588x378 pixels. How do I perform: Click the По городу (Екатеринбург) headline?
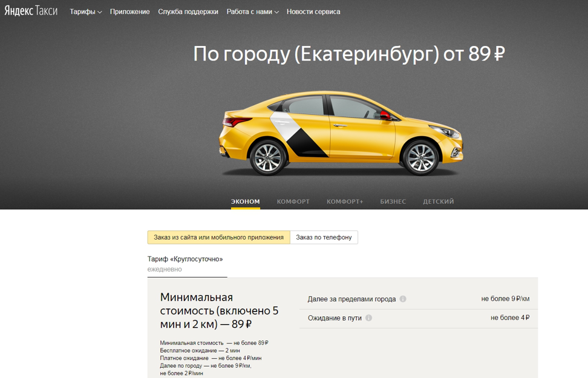click(348, 54)
